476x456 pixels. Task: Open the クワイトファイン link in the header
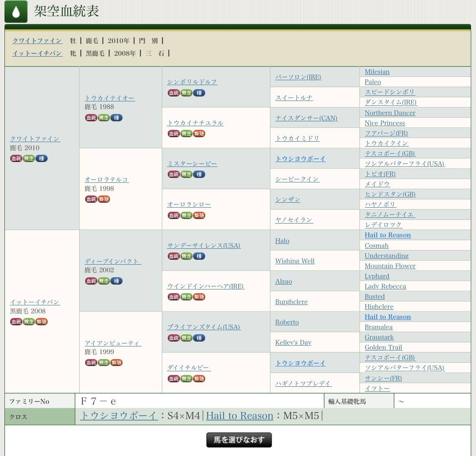(37, 41)
